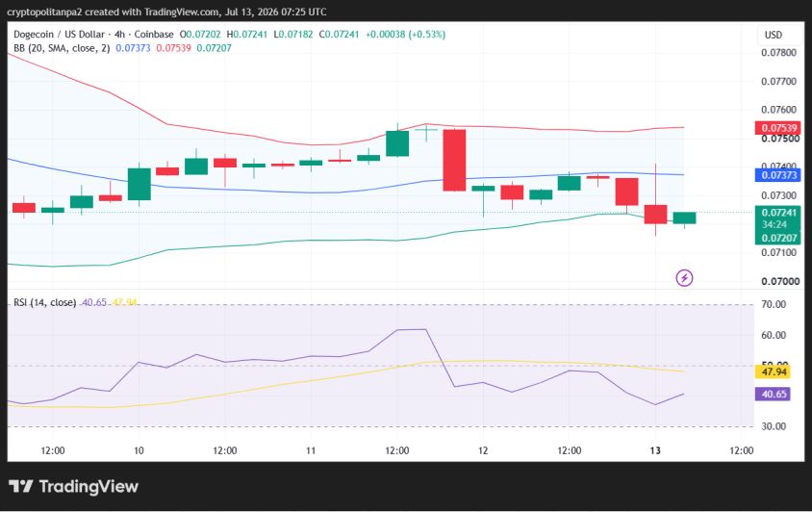Viewport: 812px width, 512px height.
Task: Click the 4h interval in the title
Action: [x=119, y=35]
